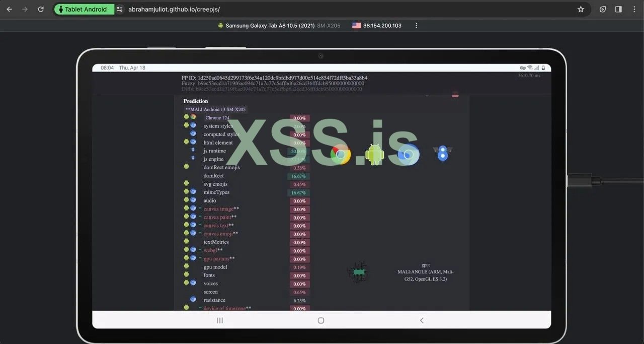Tap the battery icon in tablet status bar
The image size is (644, 344).
point(543,67)
